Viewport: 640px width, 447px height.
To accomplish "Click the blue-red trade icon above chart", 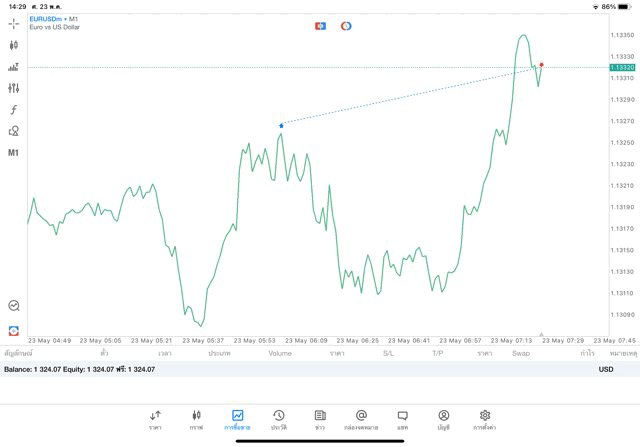I will (x=320, y=25).
